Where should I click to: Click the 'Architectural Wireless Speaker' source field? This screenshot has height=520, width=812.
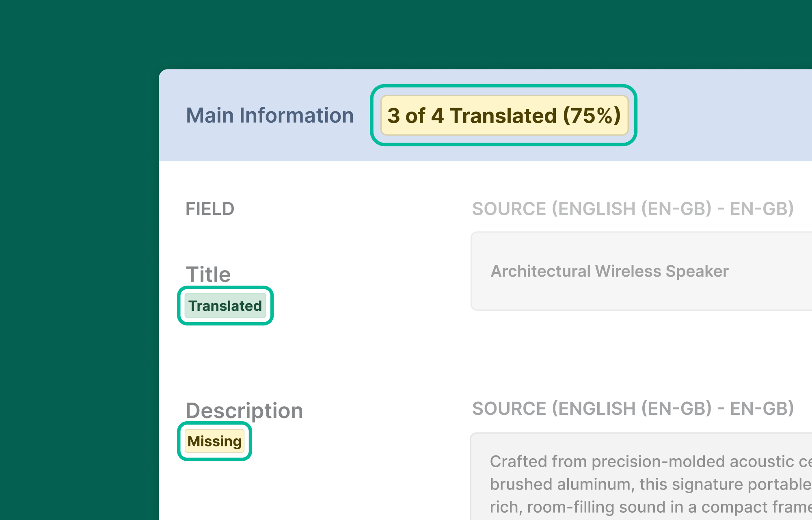click(641, 271)
